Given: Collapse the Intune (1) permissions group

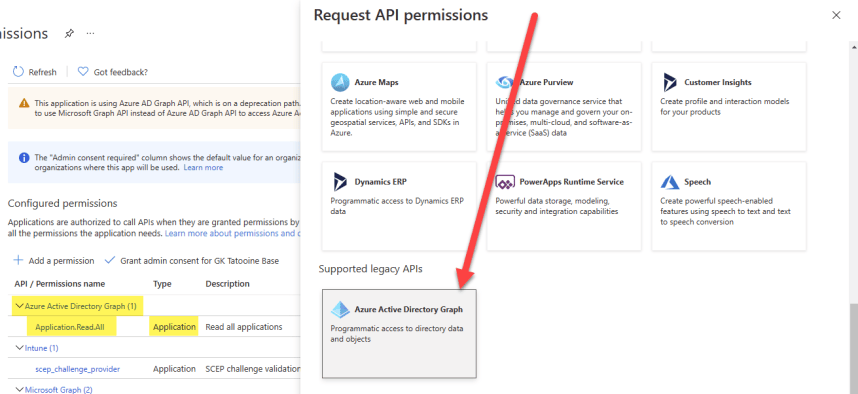Looking at the screenshot, I should point(20,347).
